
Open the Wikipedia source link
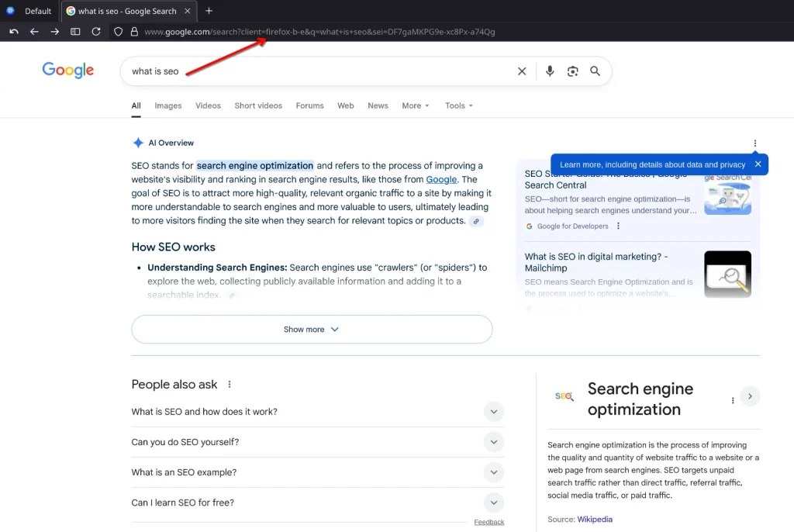595,520
